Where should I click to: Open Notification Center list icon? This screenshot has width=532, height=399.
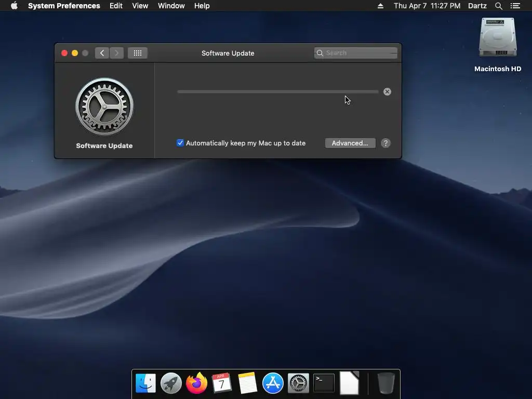(515, 6)
